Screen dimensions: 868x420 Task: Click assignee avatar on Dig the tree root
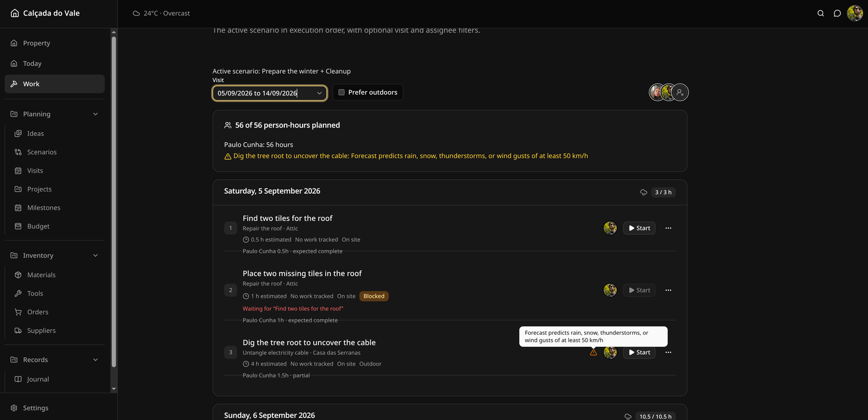click(x=610, y=353)
